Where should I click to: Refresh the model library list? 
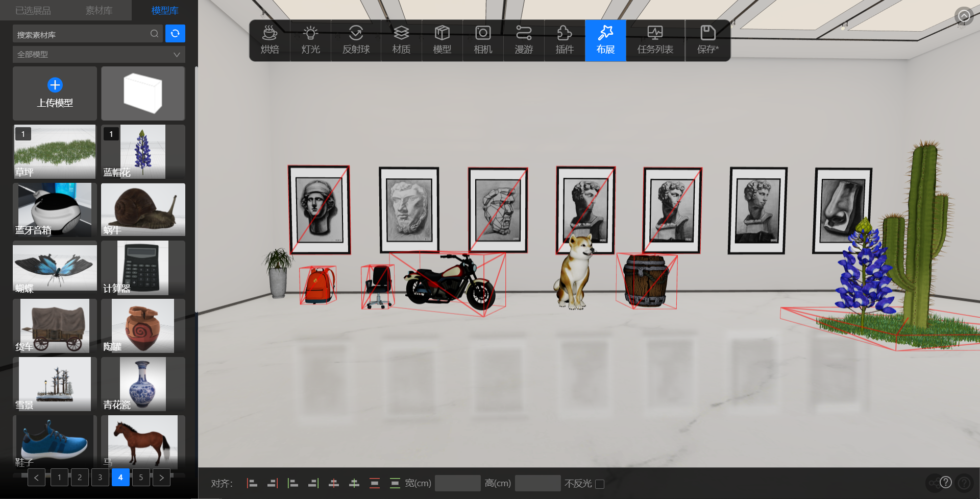(x=175, y=34)
